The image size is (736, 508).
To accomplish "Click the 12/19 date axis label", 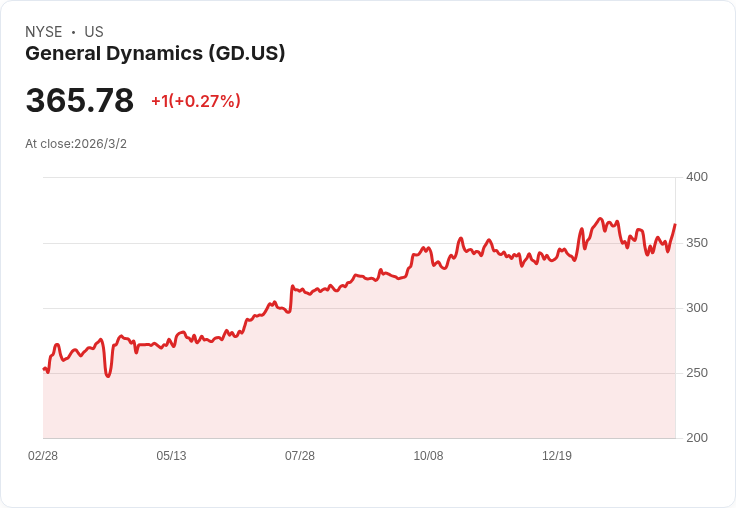I will 557,456.
